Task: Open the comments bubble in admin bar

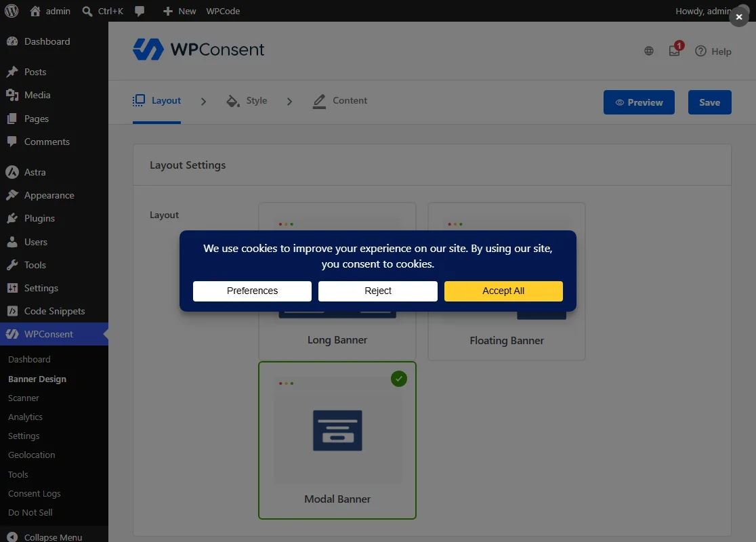Action: 140,11
